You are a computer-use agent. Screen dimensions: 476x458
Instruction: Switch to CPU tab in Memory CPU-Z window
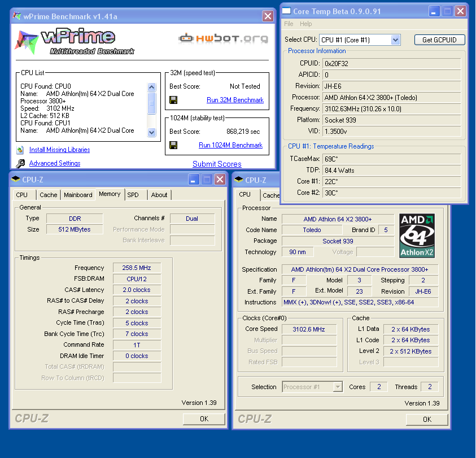click(22, 195)
